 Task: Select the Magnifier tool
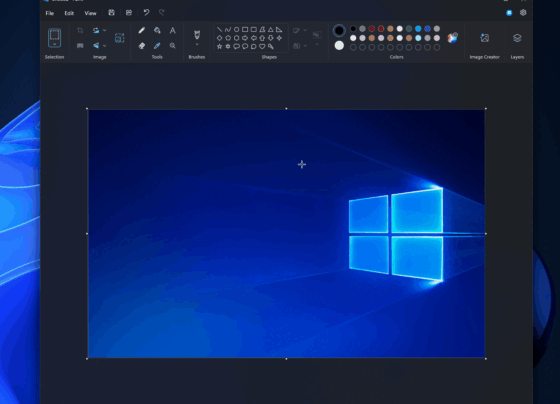172,46
